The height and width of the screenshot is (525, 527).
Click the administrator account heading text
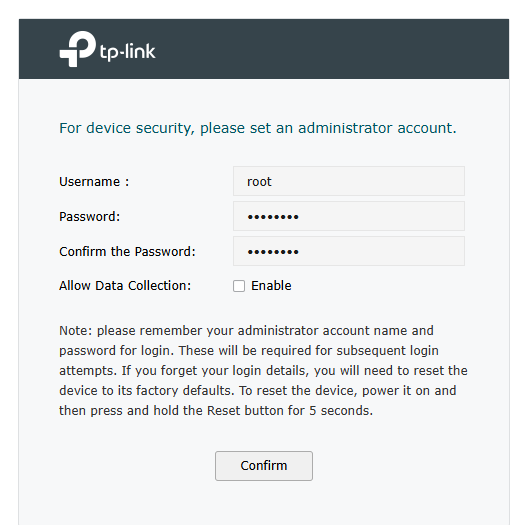point(258,128)
